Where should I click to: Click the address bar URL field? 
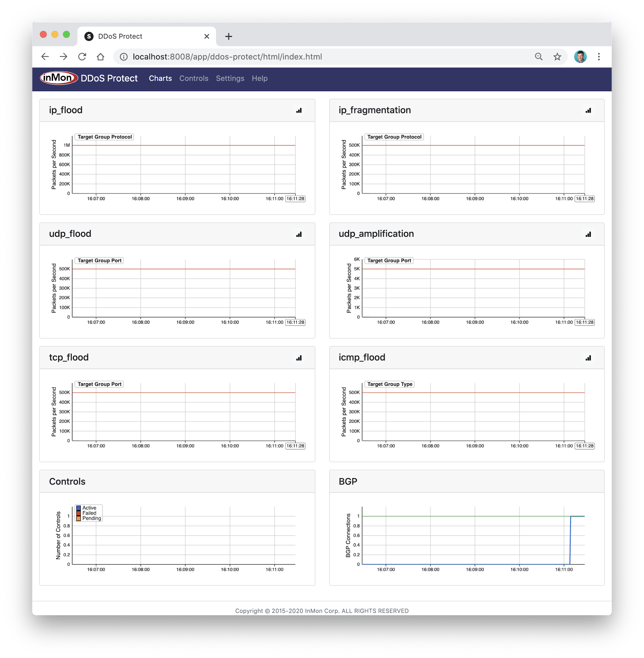(227, 57)
